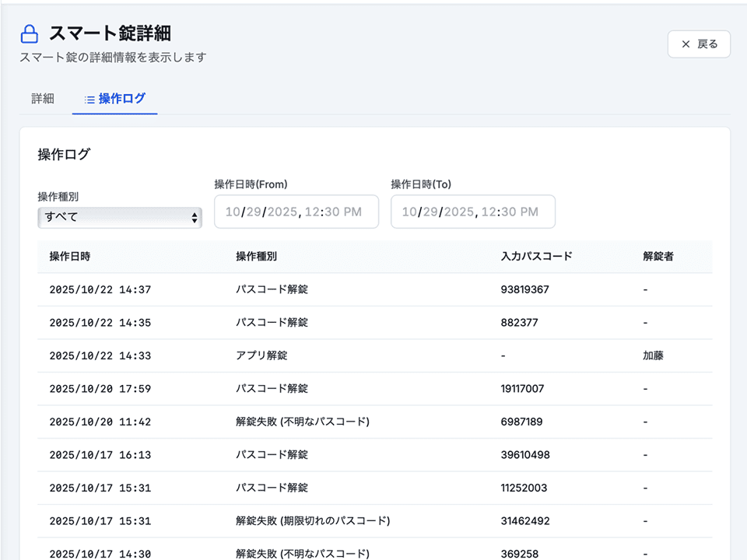Click the X icon in 戻る button
Image resolution: width=747 pixels, height=560 pixels.
(x=686, y=44)
